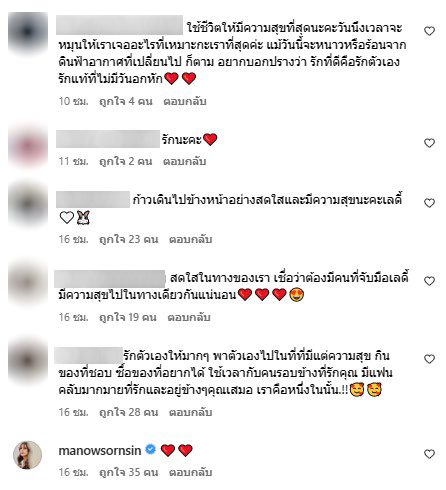
Task: Like the comment ending with 'รักแท้ที่ไม่มีวันอกหัก'
Action: (x=429, y=31)
